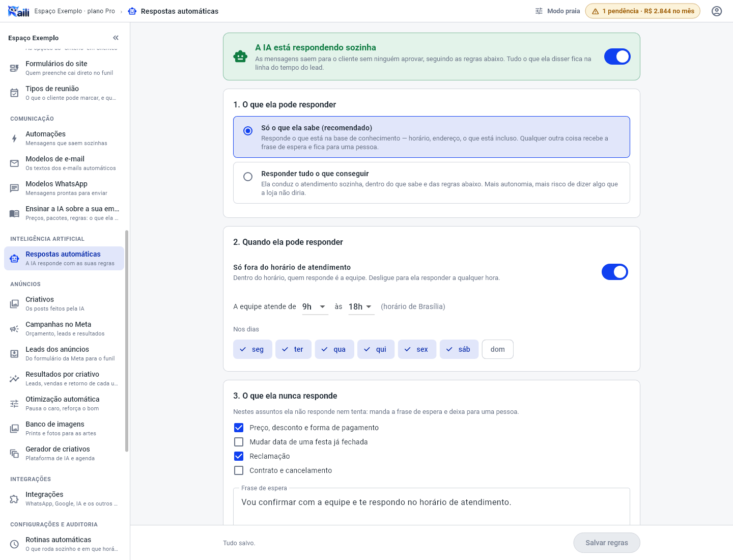Image resolution: width=733 pixels, height=560 pixels.
Task: Toggle the Só fora do horário switch
Action: click(x=615, y=272)
